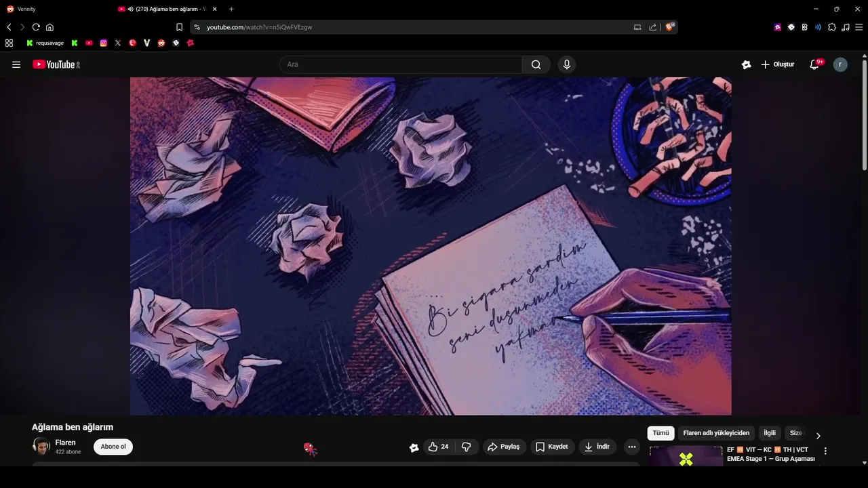This screenshot has width=868, height=488.
Task: Click the video player artwork
Action: (x=431, y=246)
